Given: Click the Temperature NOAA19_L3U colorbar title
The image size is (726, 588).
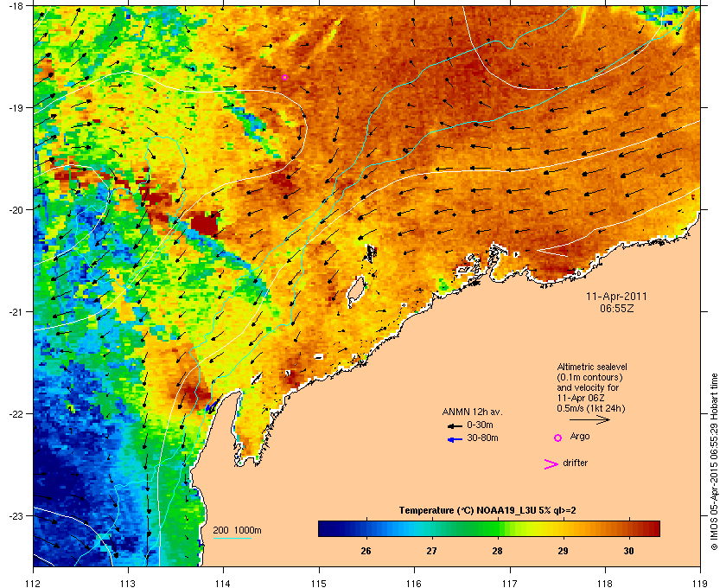Looking at the screenshot, I should (487, 510).
